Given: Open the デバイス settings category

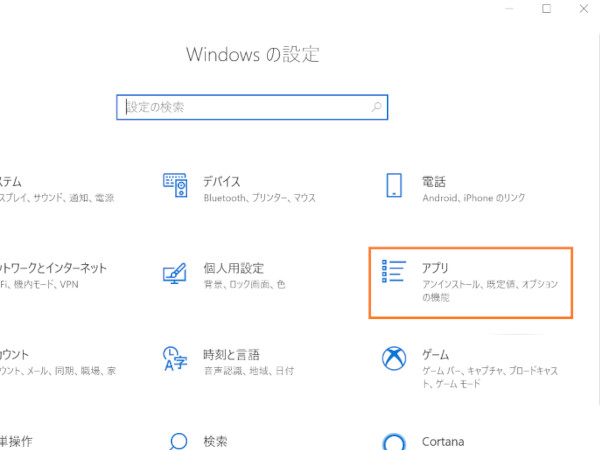Looking at the screenshot, I should [x=222, y=181].
